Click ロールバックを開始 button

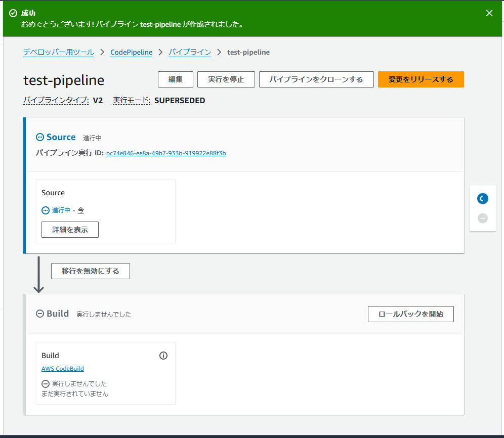tap(411, 314)
